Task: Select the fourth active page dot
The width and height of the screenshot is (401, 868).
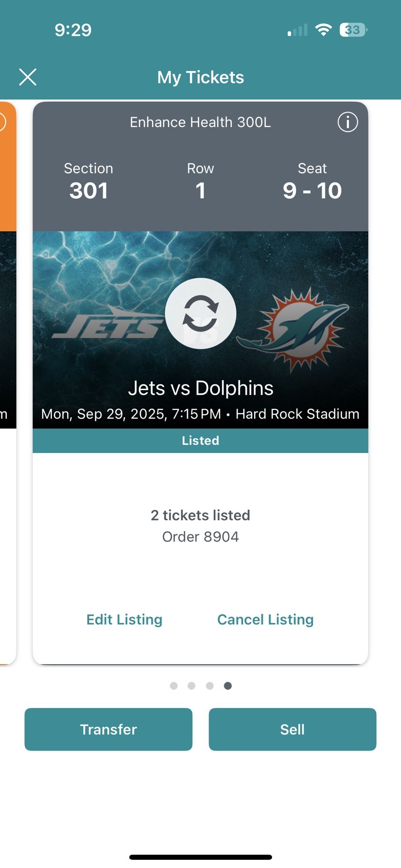Action: pyautogui.click(x=228, y=686)
